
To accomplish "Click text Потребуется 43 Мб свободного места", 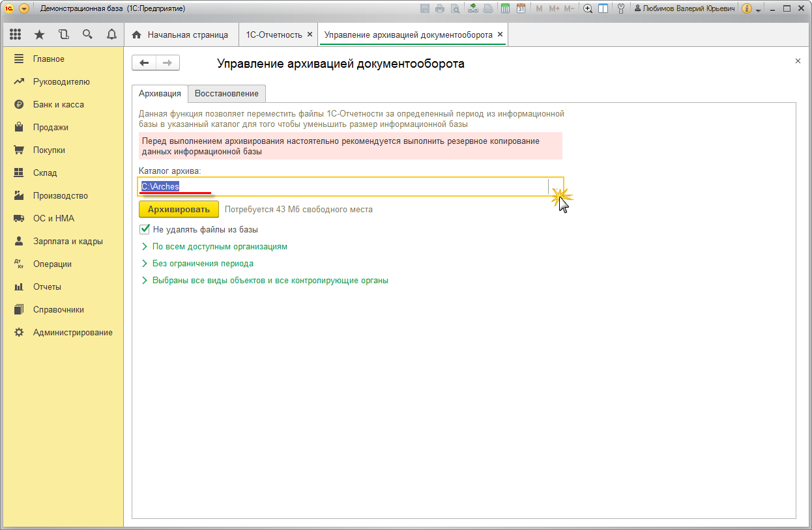I will tap(298, 210).
